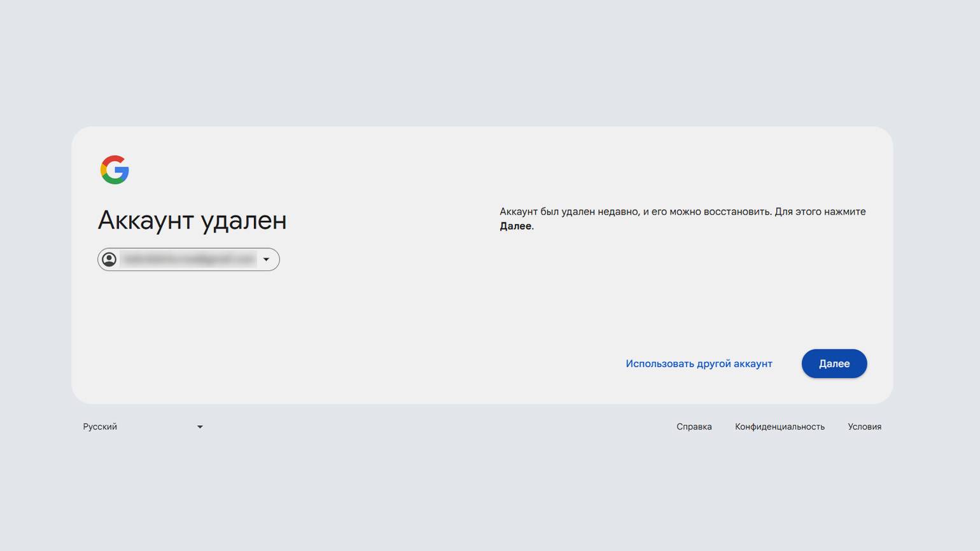
Task: Open the Условия terms link
Action: (x=864, y=426)
